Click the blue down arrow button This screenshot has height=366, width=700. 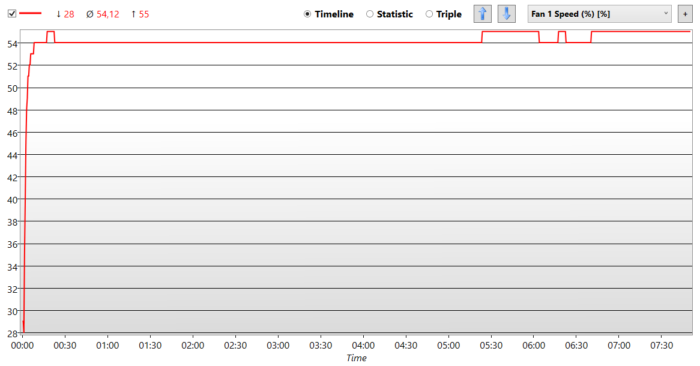tap(507, 14)
